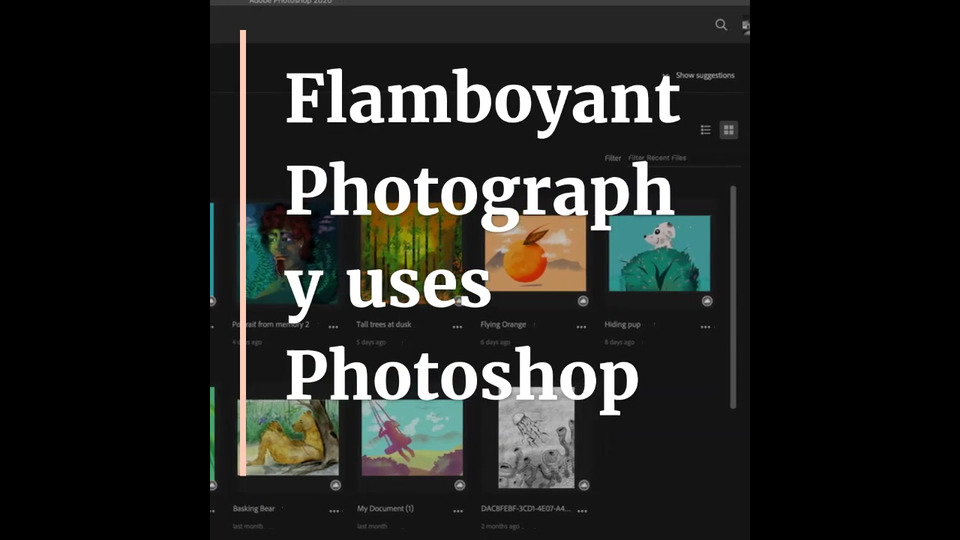Open the Basking Bear artwork thumbnail
The image size is (960, 540).
coord(288,437)
